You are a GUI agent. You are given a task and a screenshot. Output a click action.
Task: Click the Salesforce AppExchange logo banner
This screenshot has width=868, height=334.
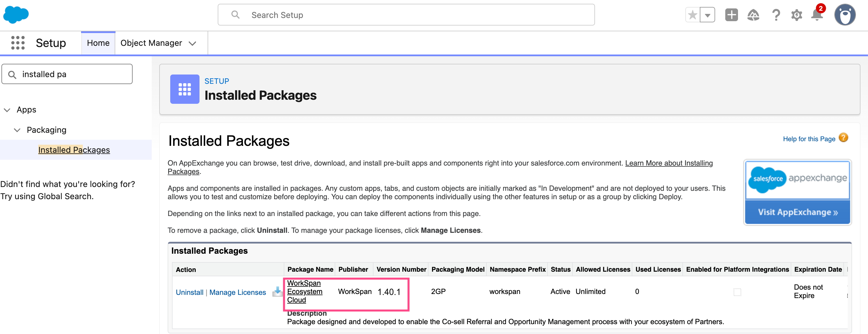tap(797, 179)
